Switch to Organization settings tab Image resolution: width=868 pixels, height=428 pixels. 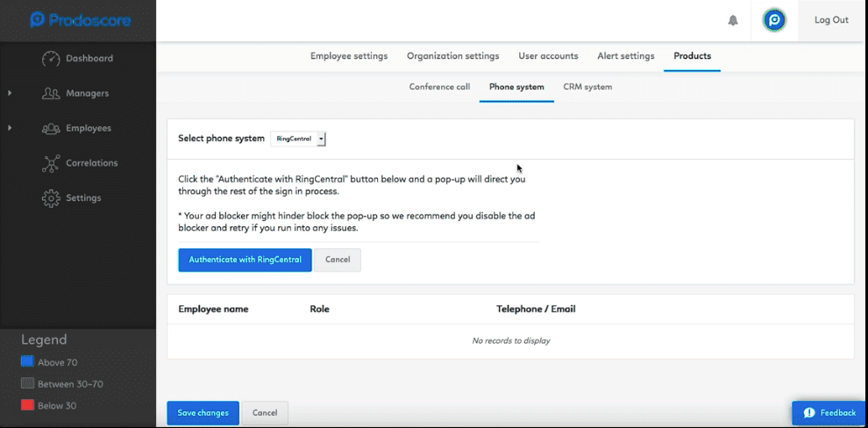(x=452, y=56)
